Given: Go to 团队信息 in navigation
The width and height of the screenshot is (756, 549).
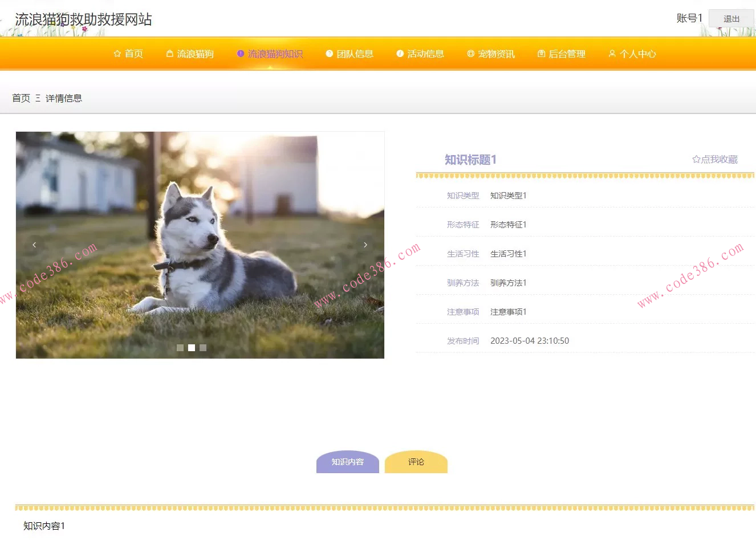Looking at the screenshot, I should coord(349,54).
